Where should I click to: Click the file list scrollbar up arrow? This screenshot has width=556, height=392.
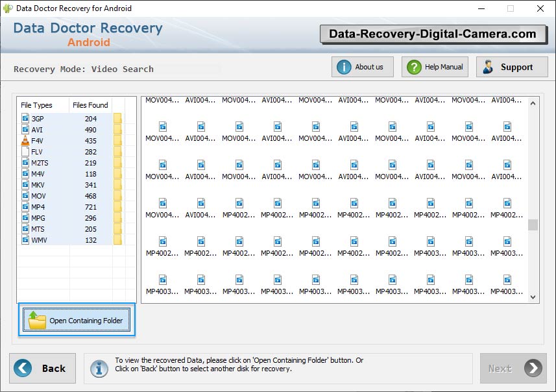[x=533, y=104]
